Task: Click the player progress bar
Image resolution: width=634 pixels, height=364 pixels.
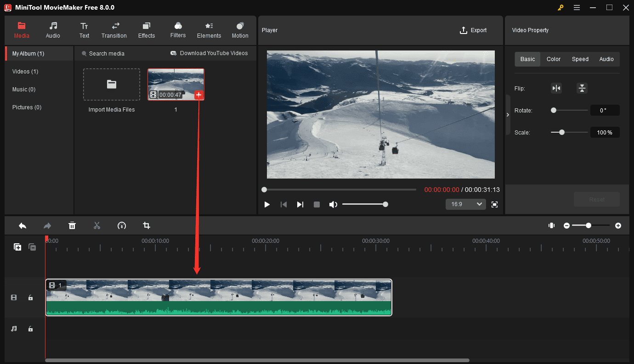Action: pyautogui.click(x=340, y=190)
